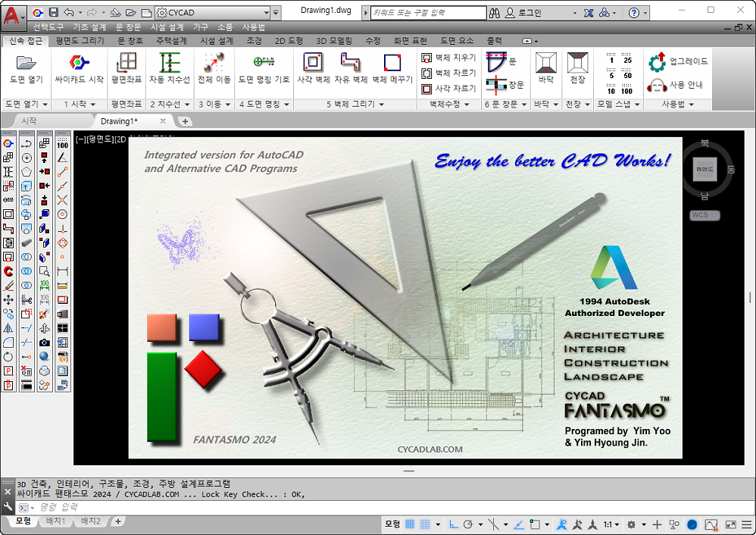Viewport: 756px width, 535px height.
Task: Switch to the 배치1 layout tab
Action: [55, 521]
